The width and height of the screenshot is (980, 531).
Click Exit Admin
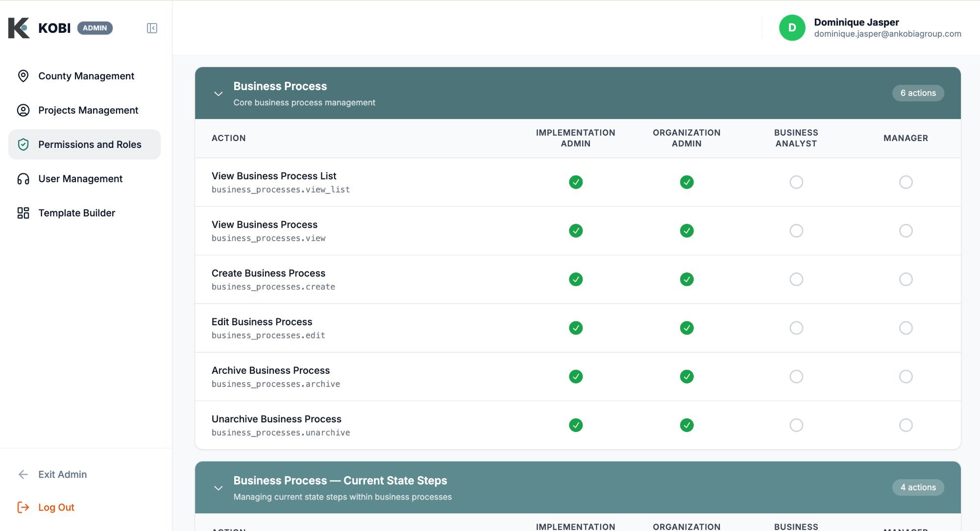62,474
